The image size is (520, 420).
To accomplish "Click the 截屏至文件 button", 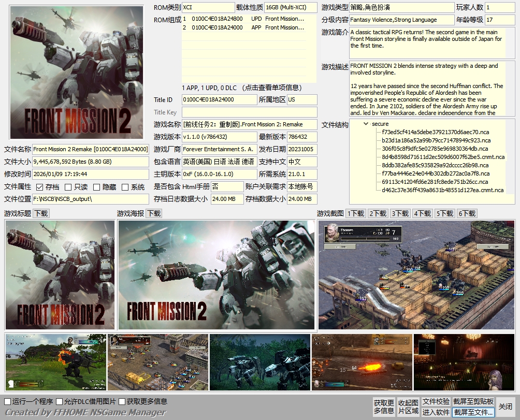I will [473, 412].
